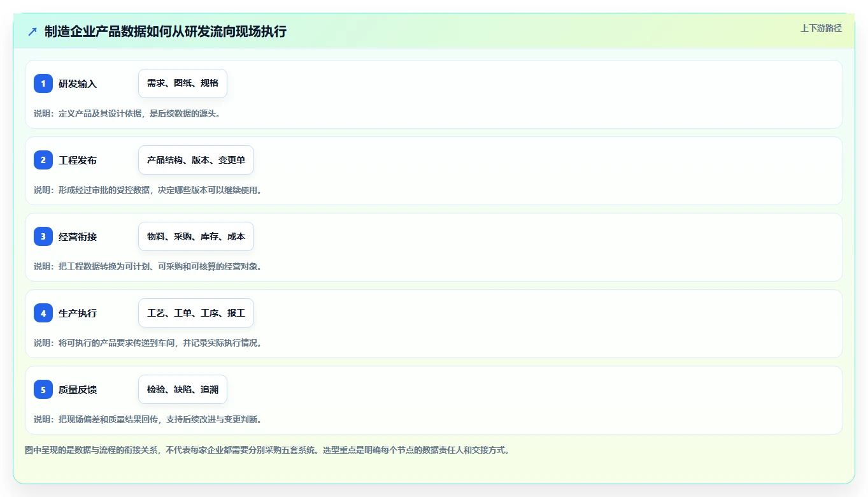This screenshot has width=868, height=497.
Task: Click the title 制造企业产品数据如何从研发流向现场执行
Action: pos(166,31)
